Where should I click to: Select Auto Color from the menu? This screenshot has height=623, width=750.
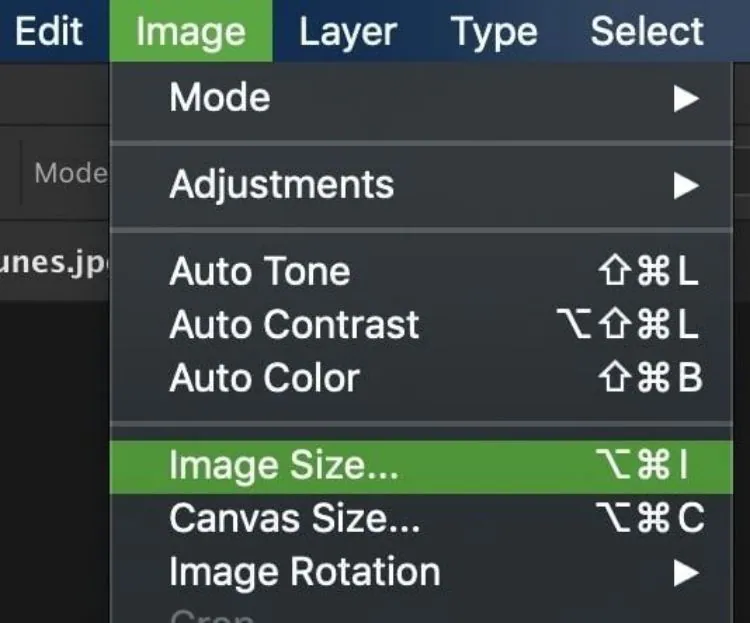tap(264, 378)
